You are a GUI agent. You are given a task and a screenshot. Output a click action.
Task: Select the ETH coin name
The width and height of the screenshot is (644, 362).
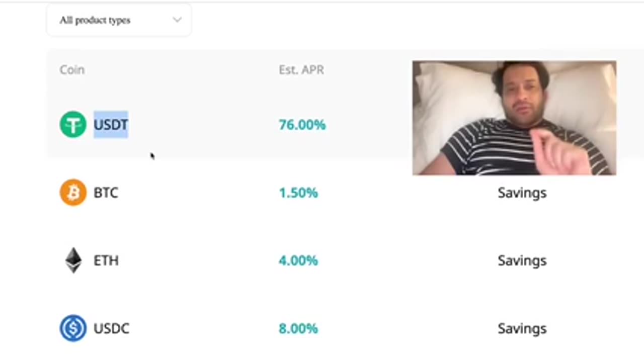106,260
